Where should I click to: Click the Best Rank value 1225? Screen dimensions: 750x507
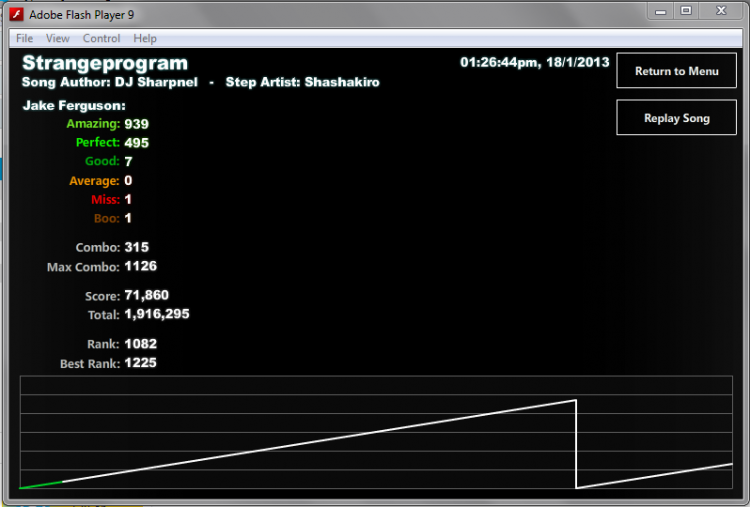140,363
